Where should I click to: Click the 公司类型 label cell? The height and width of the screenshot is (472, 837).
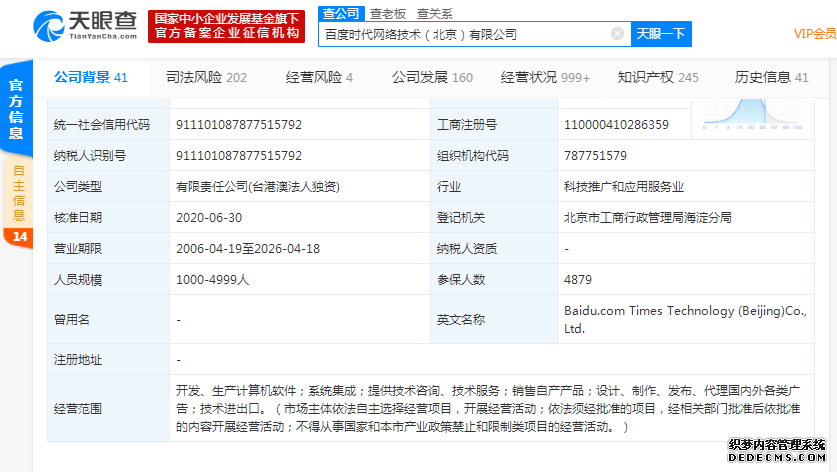[x=109, y=186]
